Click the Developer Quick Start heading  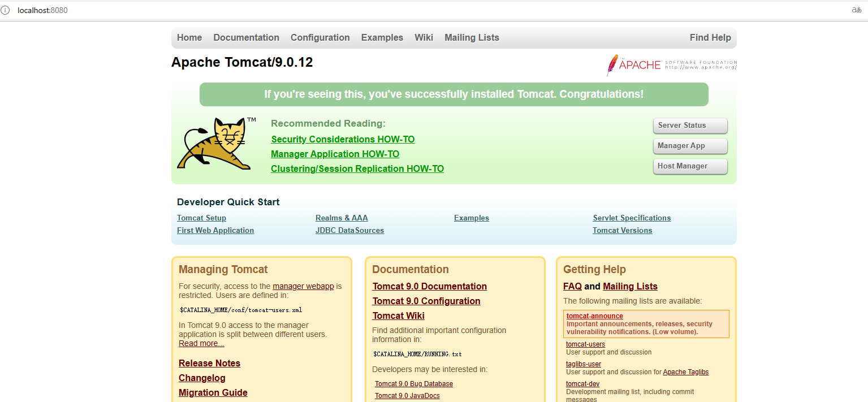228,202
